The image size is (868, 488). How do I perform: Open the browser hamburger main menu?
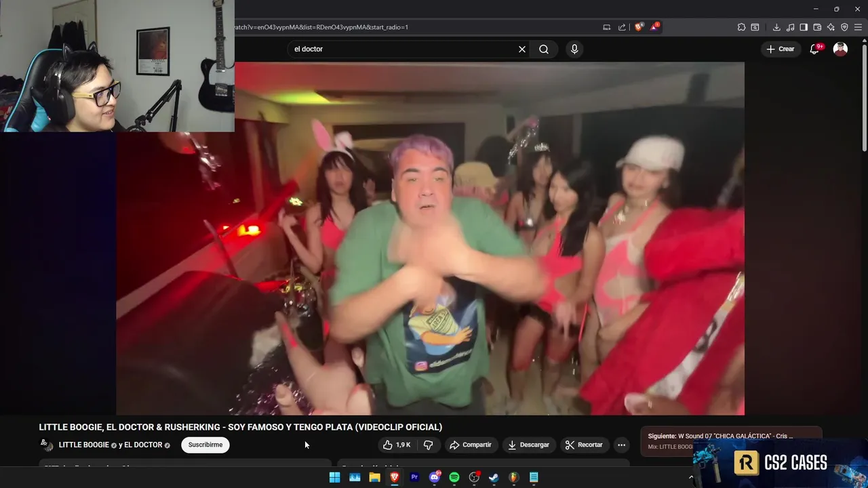point(859,27)
